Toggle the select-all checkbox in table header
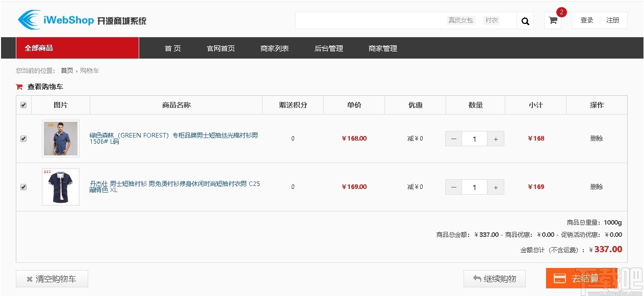Image resolution: width=644 pixels, height=296 pixels. pyautogui.click(x=23, y=104)
